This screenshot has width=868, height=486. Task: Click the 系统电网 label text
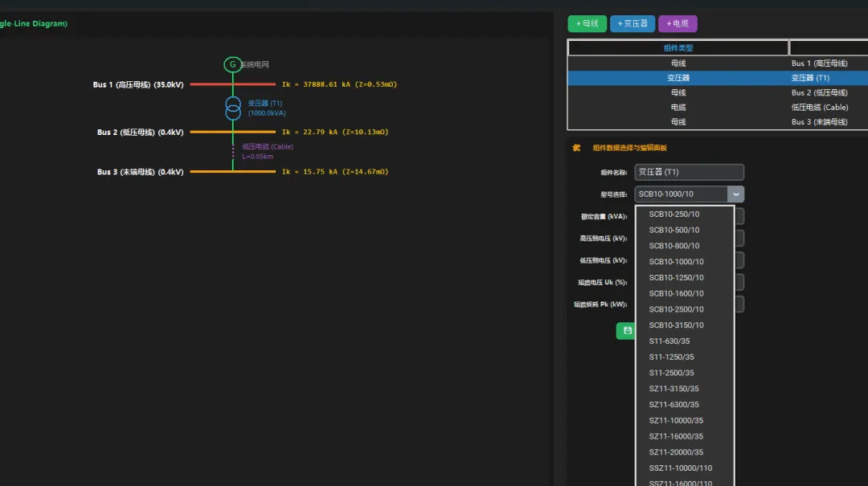pyautogui.click(x=255, y=65)
